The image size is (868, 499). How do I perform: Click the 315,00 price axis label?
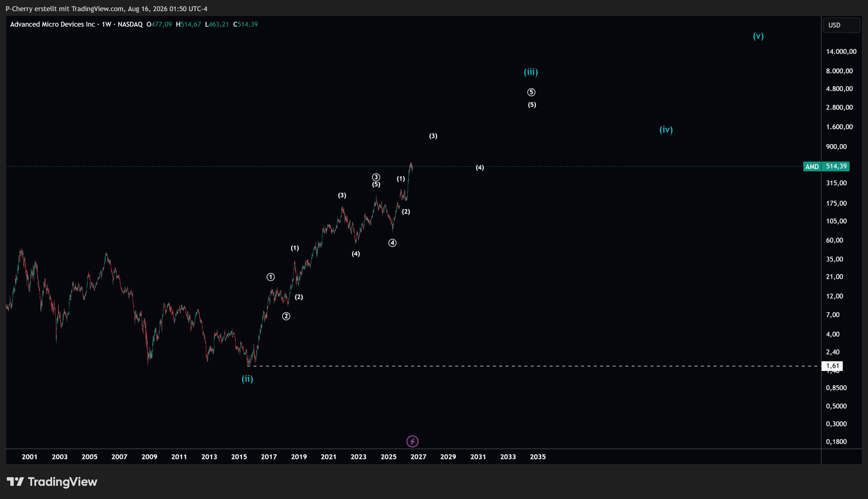click(836, 183)
